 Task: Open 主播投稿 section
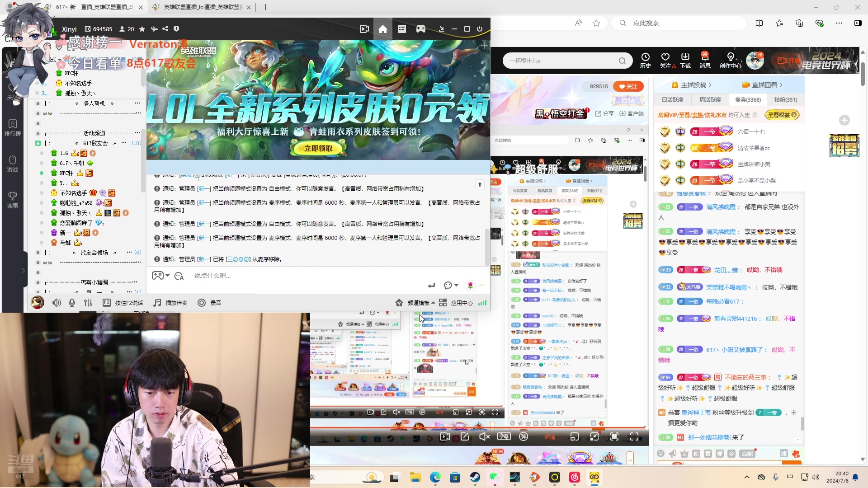click(691, 85)
